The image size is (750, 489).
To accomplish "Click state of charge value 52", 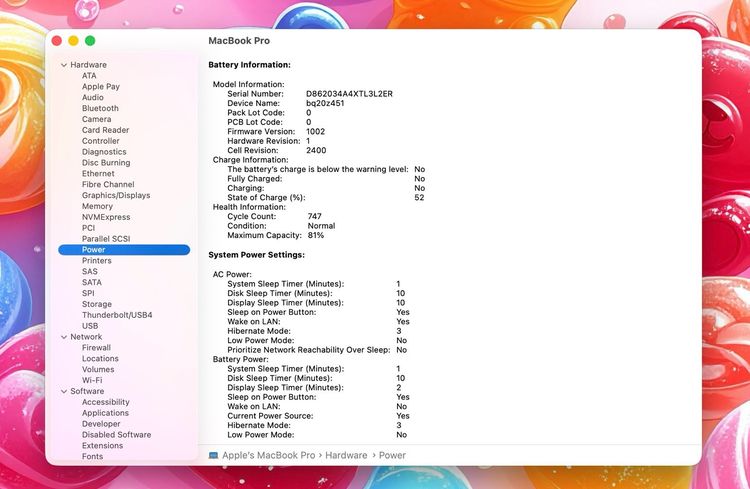I will tap(419, 198).
